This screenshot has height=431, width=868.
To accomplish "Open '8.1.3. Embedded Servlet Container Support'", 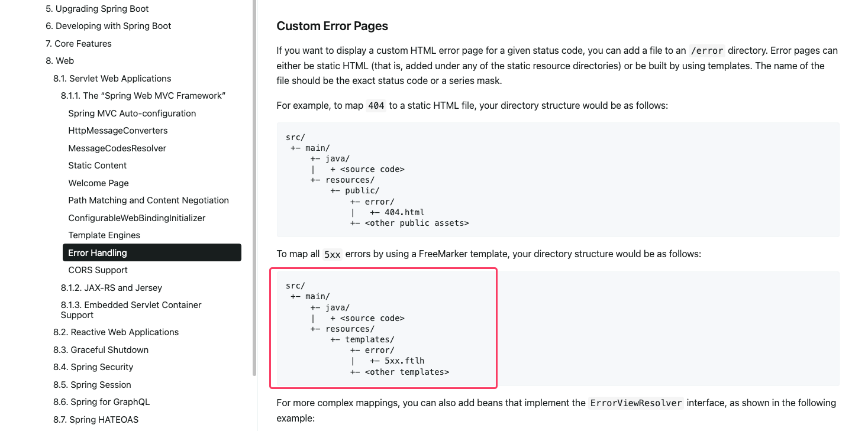I will click(131, 310).
